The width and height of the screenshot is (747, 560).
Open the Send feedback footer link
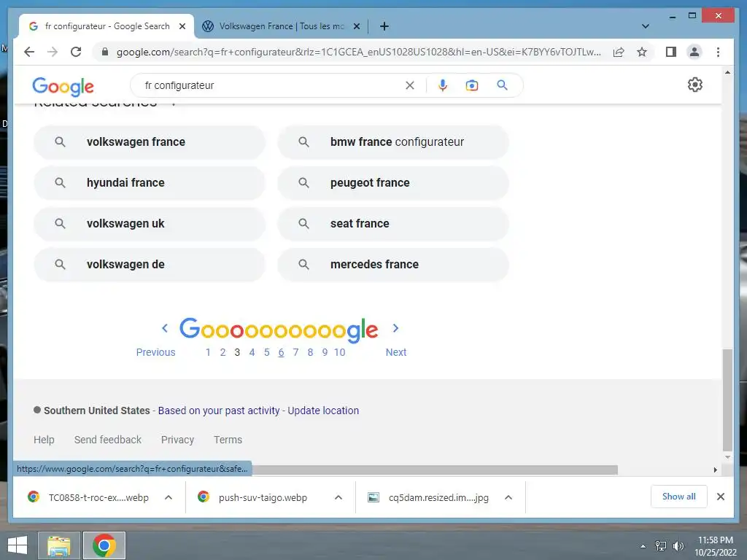pos(108,440)
